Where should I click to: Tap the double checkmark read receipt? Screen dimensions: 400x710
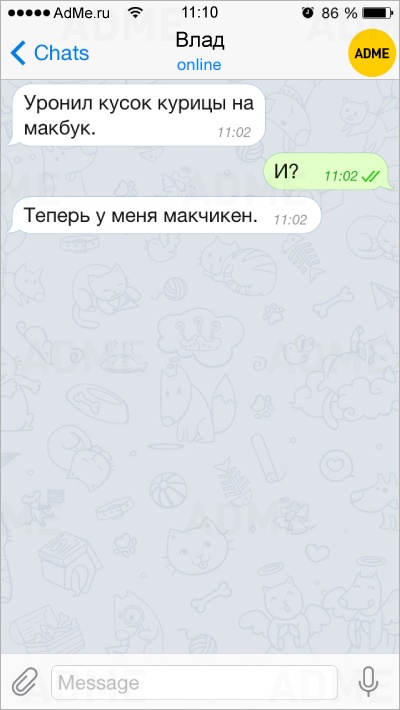point(371,176)
